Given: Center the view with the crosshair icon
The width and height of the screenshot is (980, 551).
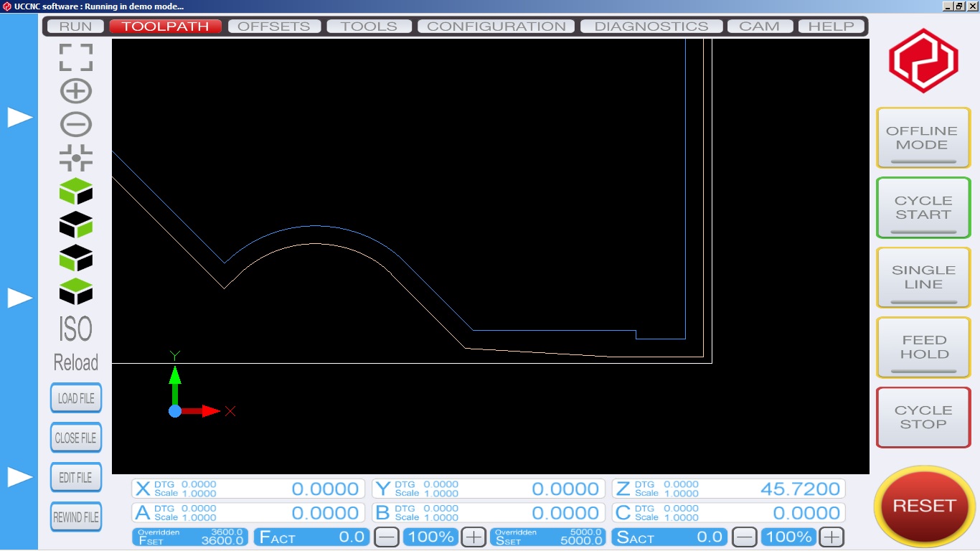Looking at the screenshot, I should (x=76, y=158).
